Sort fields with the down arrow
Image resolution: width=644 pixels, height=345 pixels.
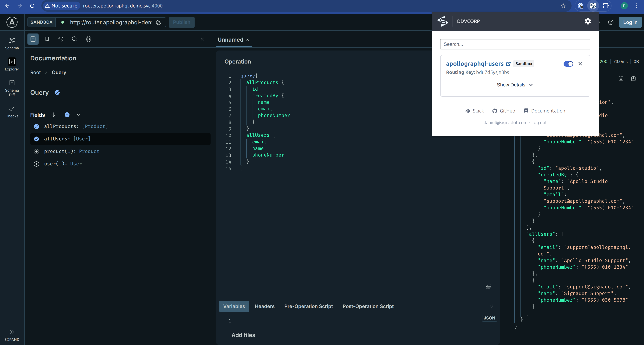tap(53, 115)
